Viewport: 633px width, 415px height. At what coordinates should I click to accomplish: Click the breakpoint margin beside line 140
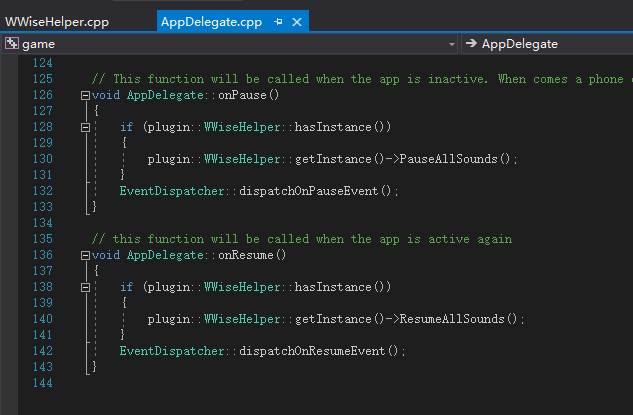click(x=9, y=319)
